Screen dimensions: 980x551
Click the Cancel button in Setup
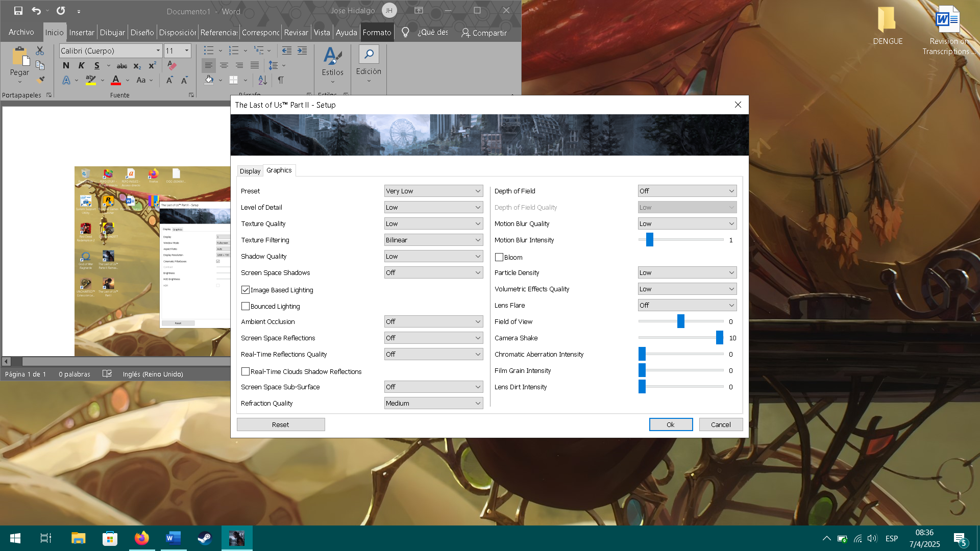pos(720,424)
